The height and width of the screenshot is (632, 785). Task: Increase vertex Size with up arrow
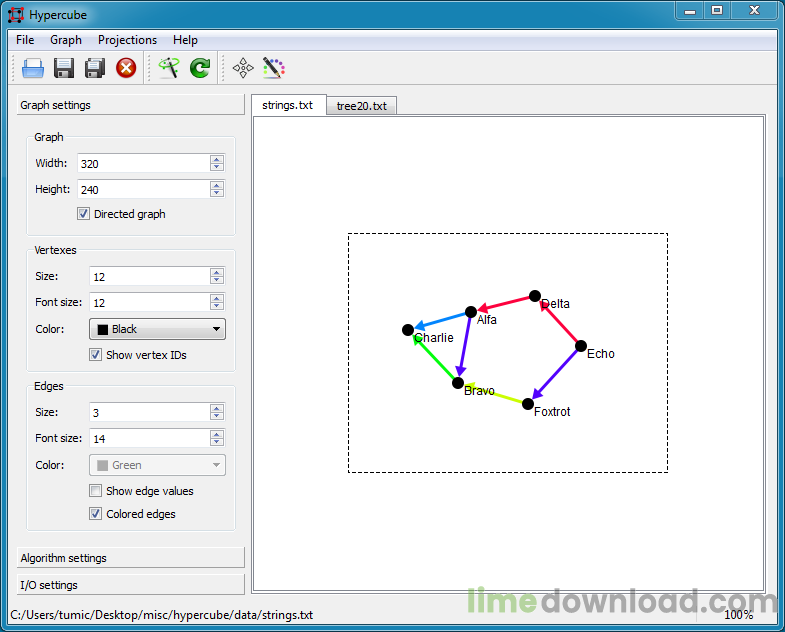click(x=217, y=272)
